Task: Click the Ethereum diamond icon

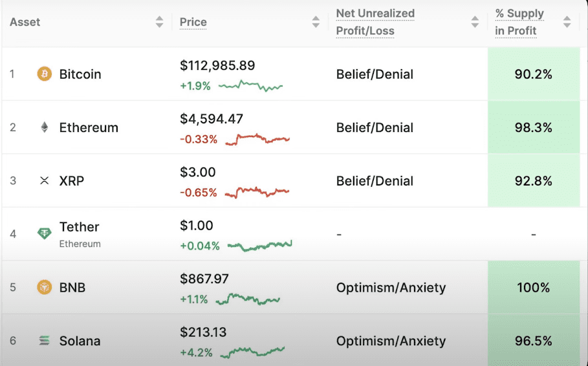Action: (44, 127)
